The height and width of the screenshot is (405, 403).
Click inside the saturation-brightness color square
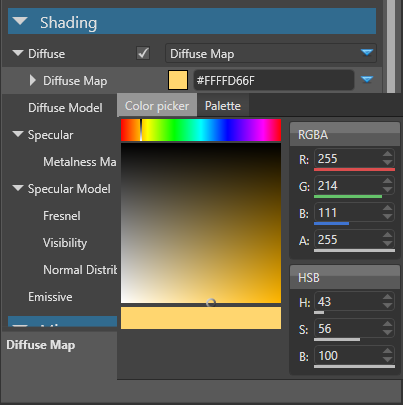click(201, 223)
